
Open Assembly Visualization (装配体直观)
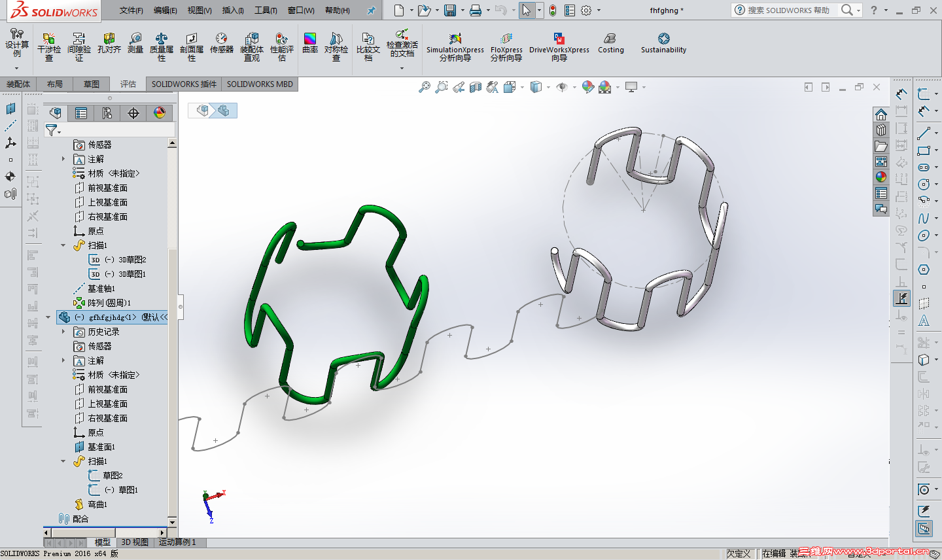point(252,46)
